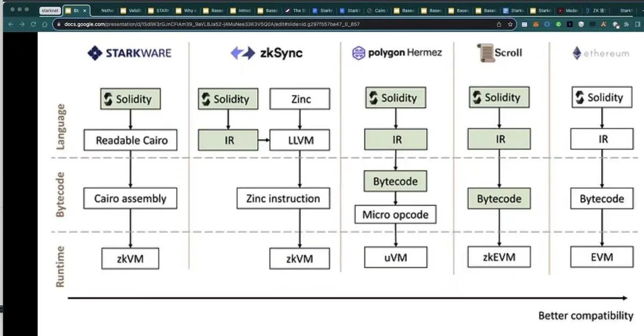Open the green circle extension icon
This screenshot has width=644, height=336.
coord(558,24)
